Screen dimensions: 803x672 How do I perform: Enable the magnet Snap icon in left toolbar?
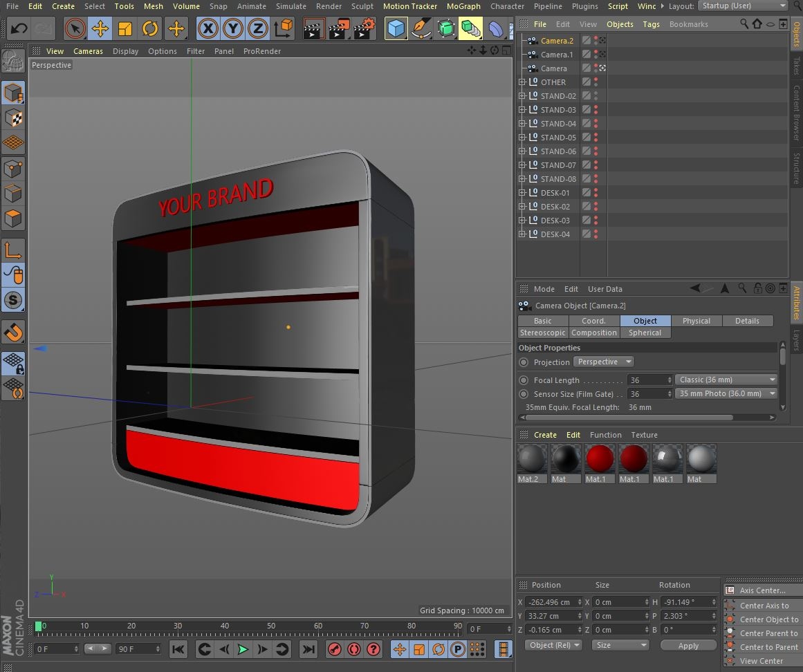coord(13,333)
